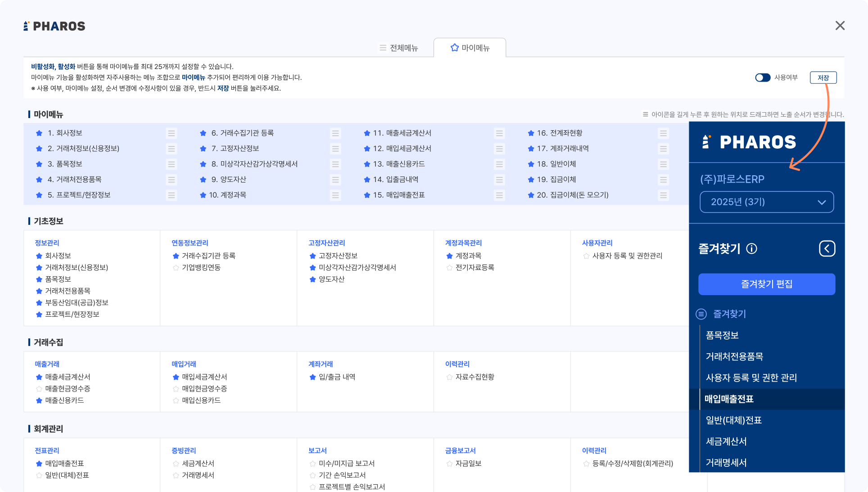Star 사용자 등록 및 권한관리

[586, 256]
